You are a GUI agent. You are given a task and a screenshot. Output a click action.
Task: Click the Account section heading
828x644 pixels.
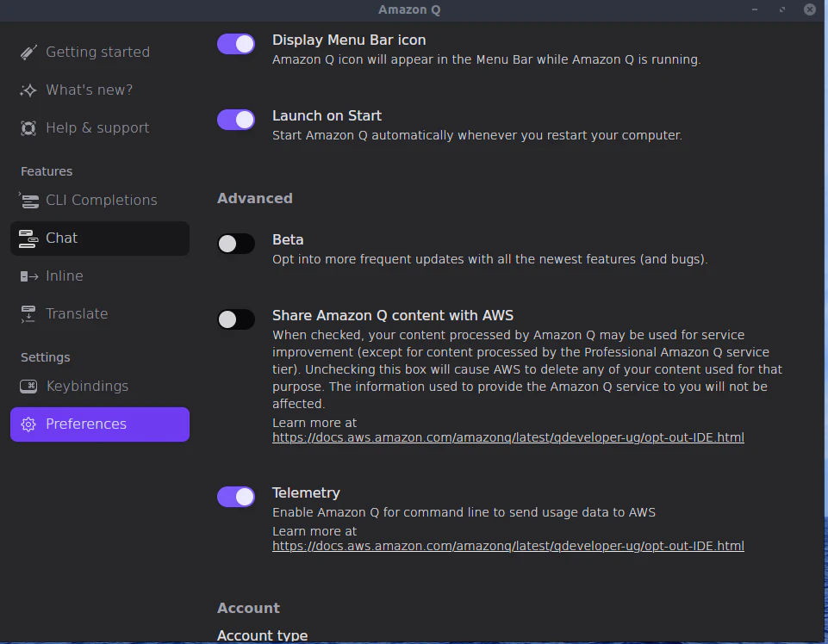248,608
